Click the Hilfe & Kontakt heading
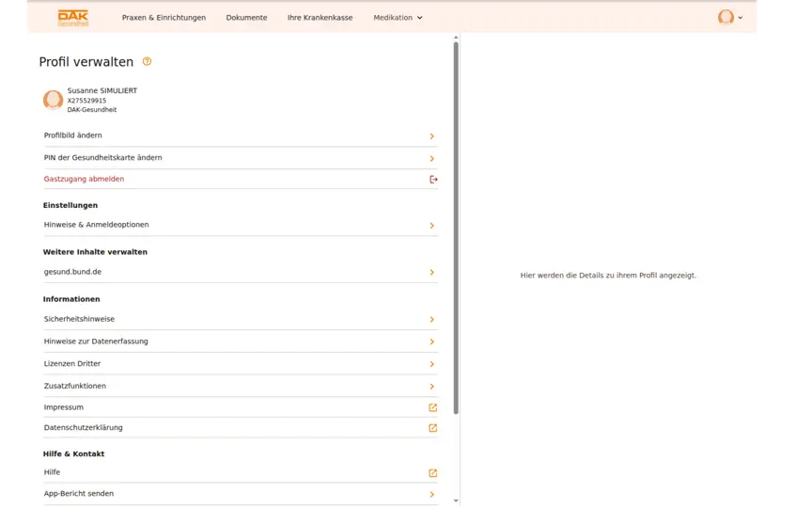Image resolution: width=812 pixels, height=508 pixels. 73,453
